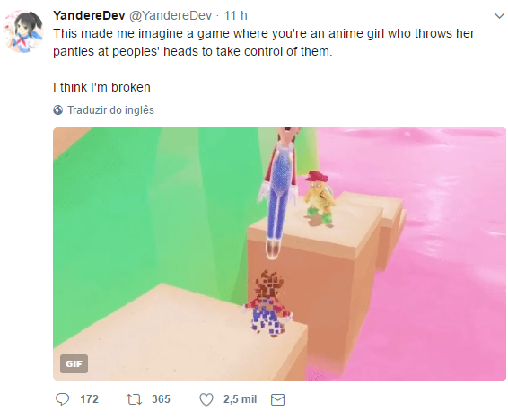This screenshot has width=508, height=420.
Task: Click the Traduzir do inglês link
Action: (110, 110)
